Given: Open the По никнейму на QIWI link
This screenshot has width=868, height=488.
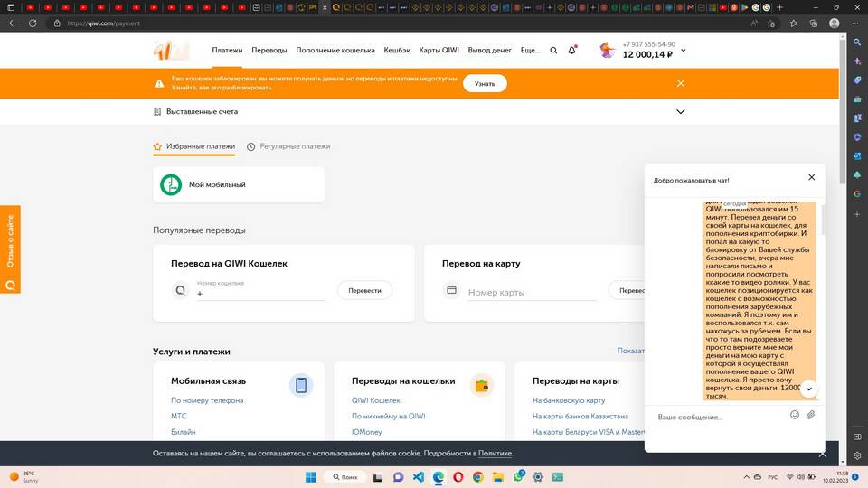Looking at the screenshot, I should coord(388,416).
